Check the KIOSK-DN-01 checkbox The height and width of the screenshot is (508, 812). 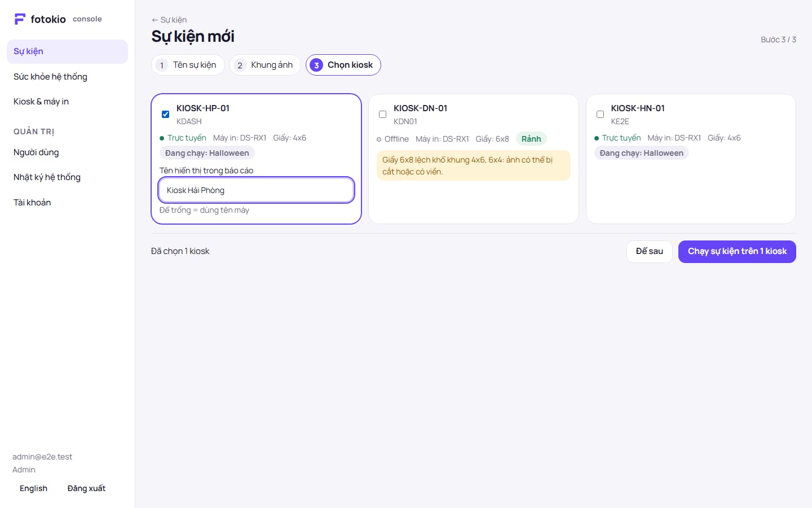click(382, 114)
